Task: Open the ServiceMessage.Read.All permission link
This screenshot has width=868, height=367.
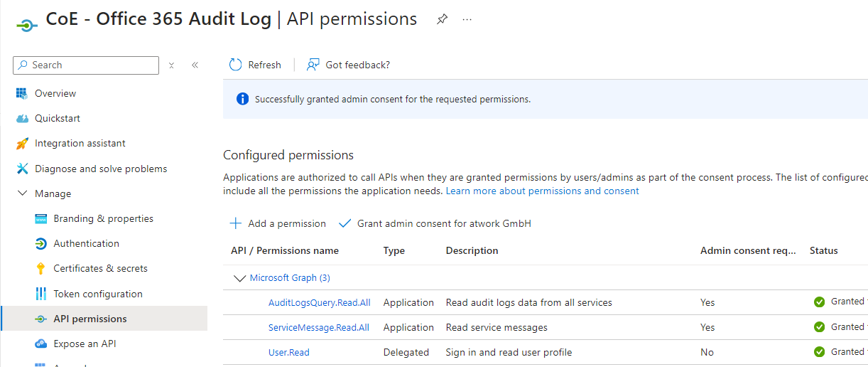Action: (318, 327)
